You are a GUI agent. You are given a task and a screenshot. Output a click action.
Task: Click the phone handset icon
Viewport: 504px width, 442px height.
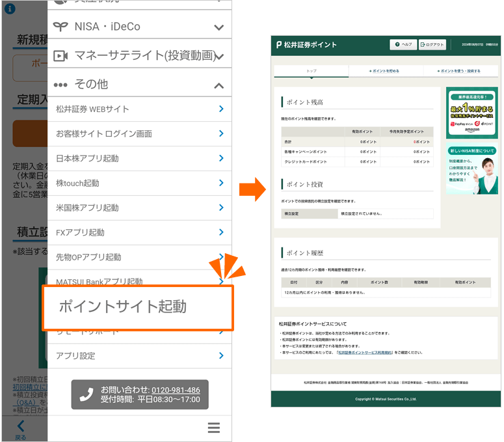click(86, 394)
